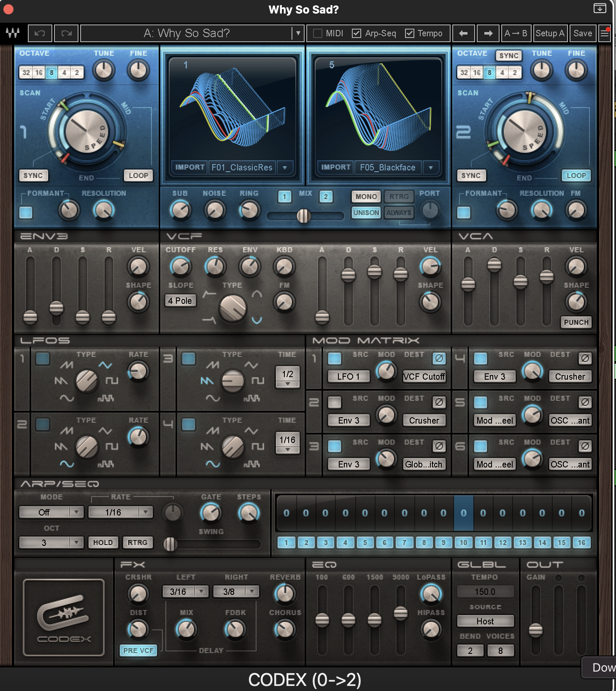Open Arp mode Off dropdown
The image size is (616, 691).
(x=51, y=512)
